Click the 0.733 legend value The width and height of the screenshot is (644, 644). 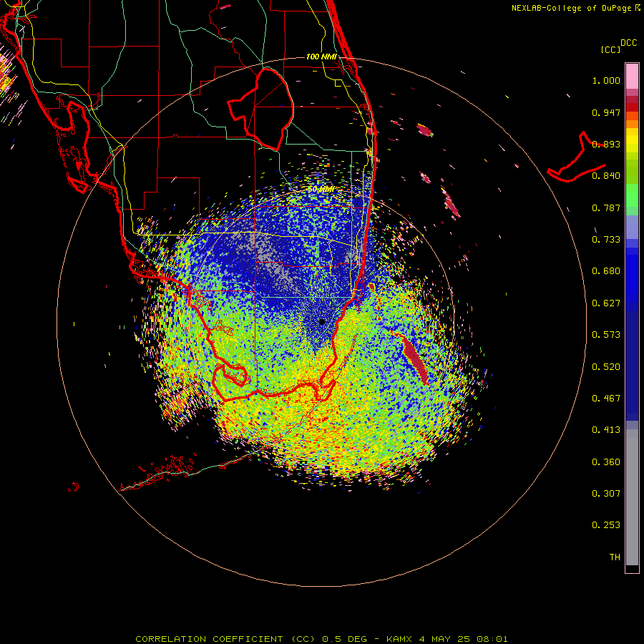pyautogui.click(x=606, y=240)
